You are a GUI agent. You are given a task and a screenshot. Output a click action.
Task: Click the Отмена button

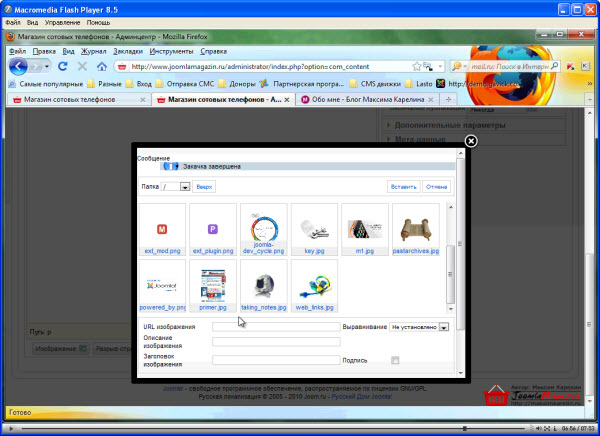pyautogui.click(x=437, y=187)
